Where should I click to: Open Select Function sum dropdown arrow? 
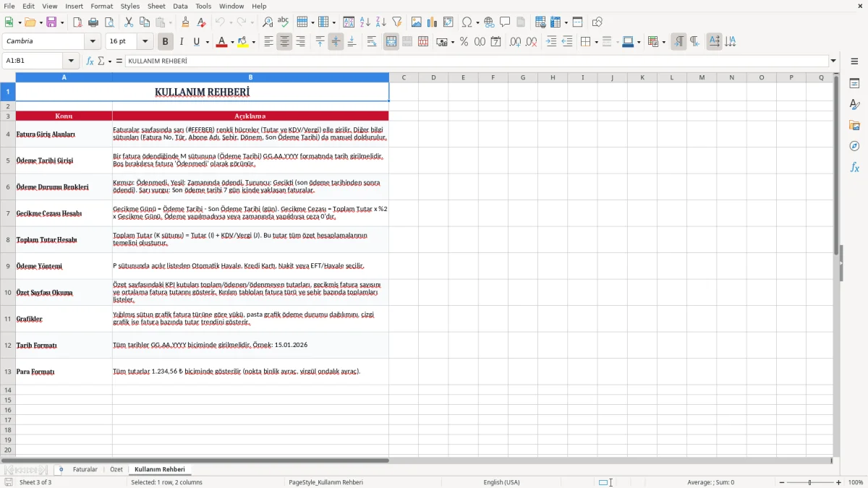point(110,61)
